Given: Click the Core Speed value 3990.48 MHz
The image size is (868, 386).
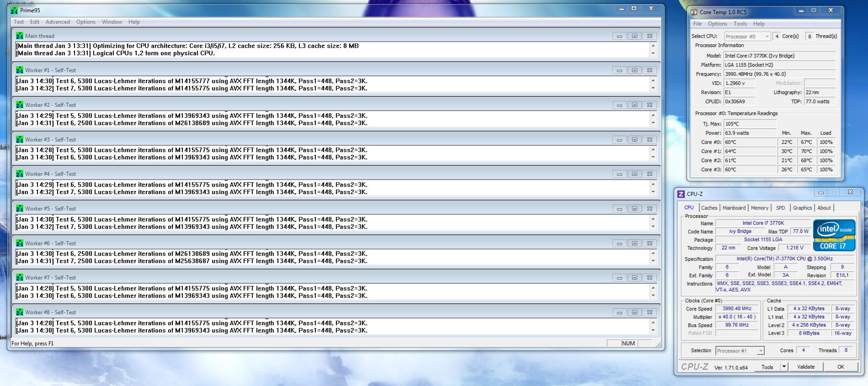Looking at the screenshot, I should coord(737,309).
